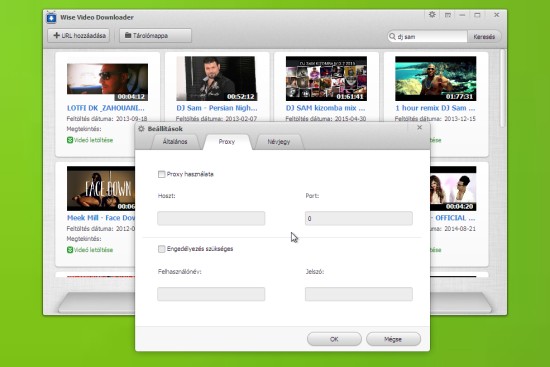Click URL hozzáadása button
Screen dimensions: 550x367
[79, 35]
